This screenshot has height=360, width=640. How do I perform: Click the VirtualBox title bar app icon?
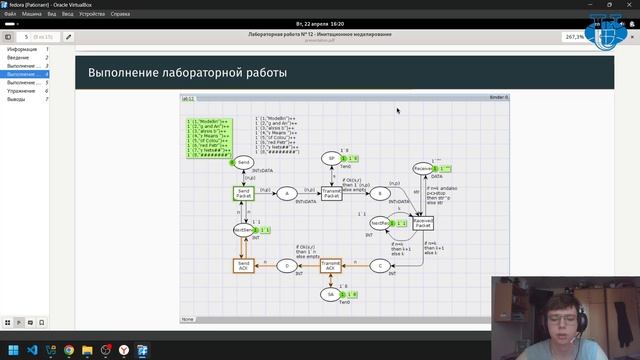click(4, 4)
